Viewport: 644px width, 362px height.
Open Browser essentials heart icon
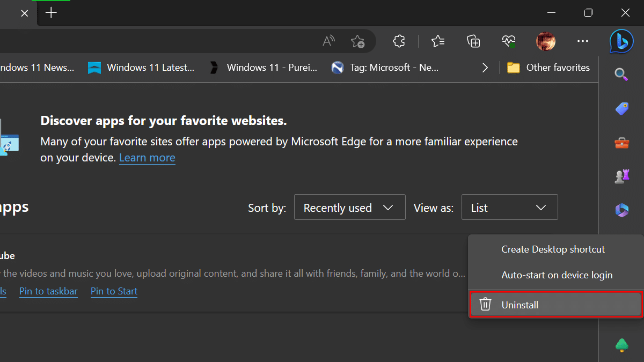coord(508,41)
